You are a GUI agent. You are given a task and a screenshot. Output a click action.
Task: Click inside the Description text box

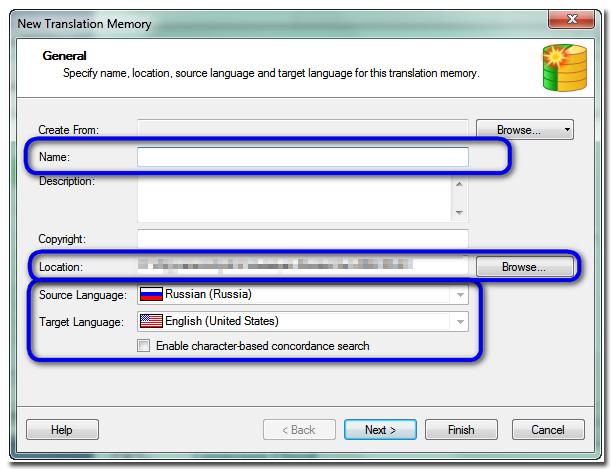pyautogui.click(x=294, y=198)
